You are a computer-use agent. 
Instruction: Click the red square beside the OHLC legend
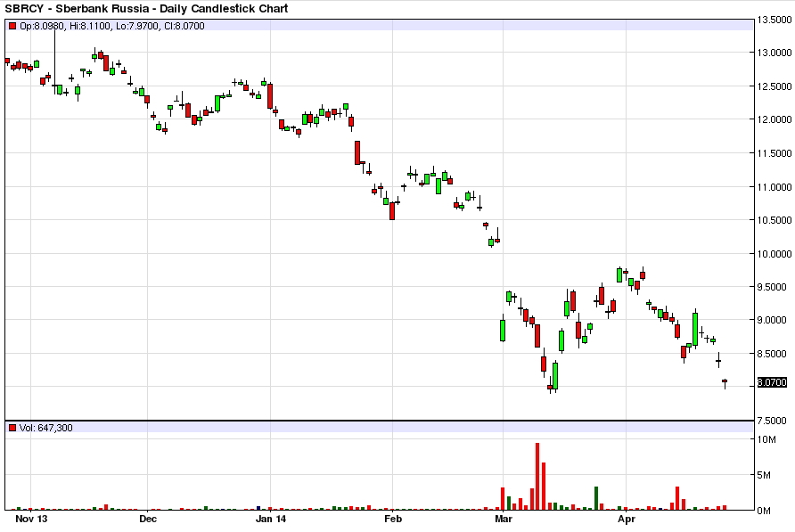(x=12, y=26)
